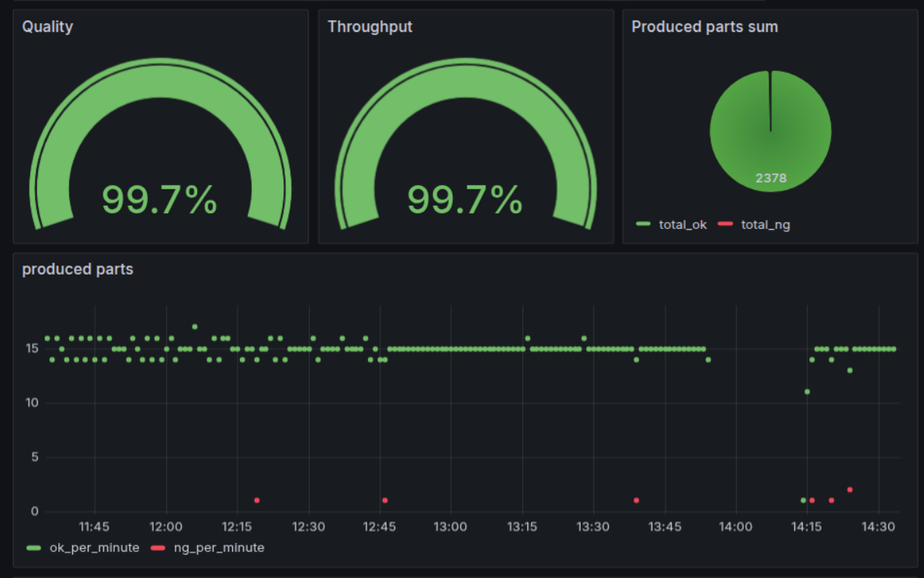
Task: Toggle the total_ng series in legend
Action: [766, 225]
